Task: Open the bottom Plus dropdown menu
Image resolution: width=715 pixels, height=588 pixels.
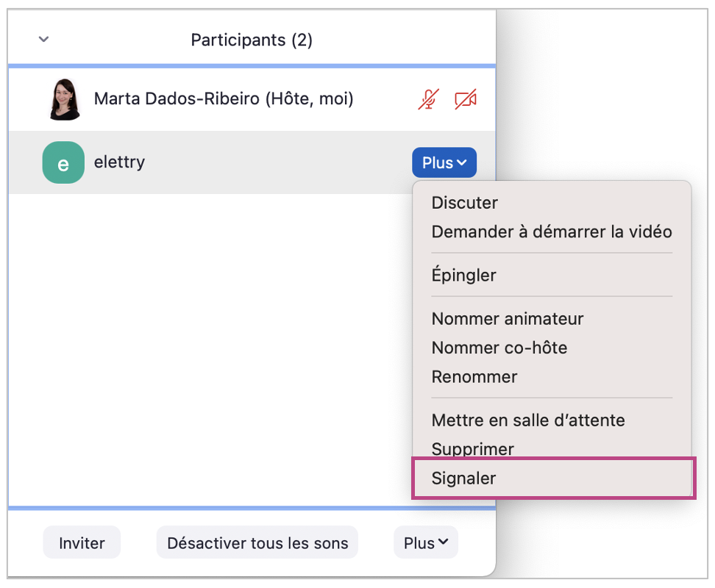Action: tap(426, 543)
